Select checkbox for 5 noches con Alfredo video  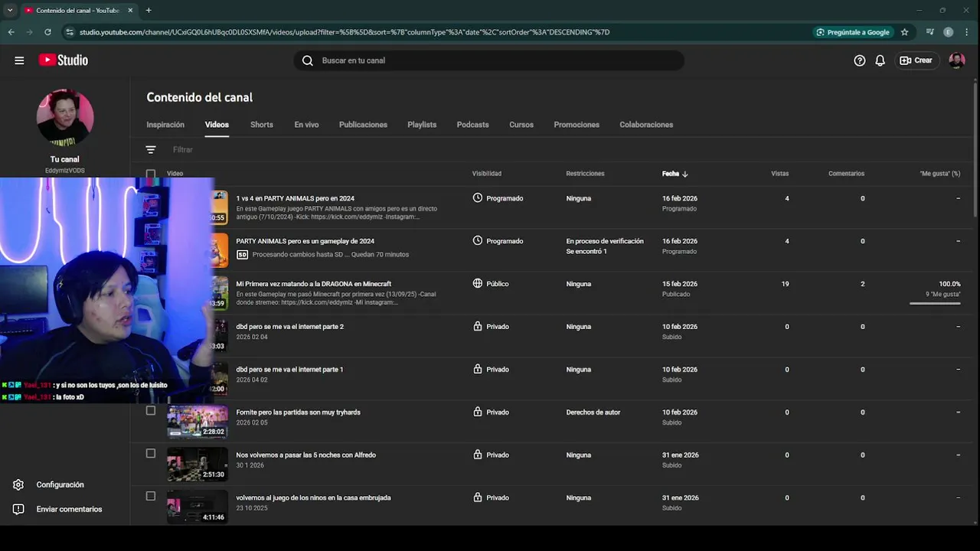pyautogui.click(x=151, y=454)
